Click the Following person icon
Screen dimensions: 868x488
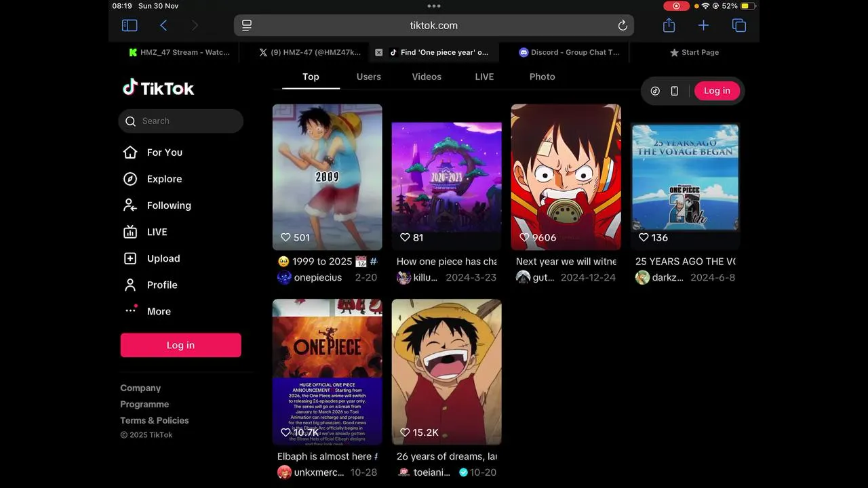130,205
